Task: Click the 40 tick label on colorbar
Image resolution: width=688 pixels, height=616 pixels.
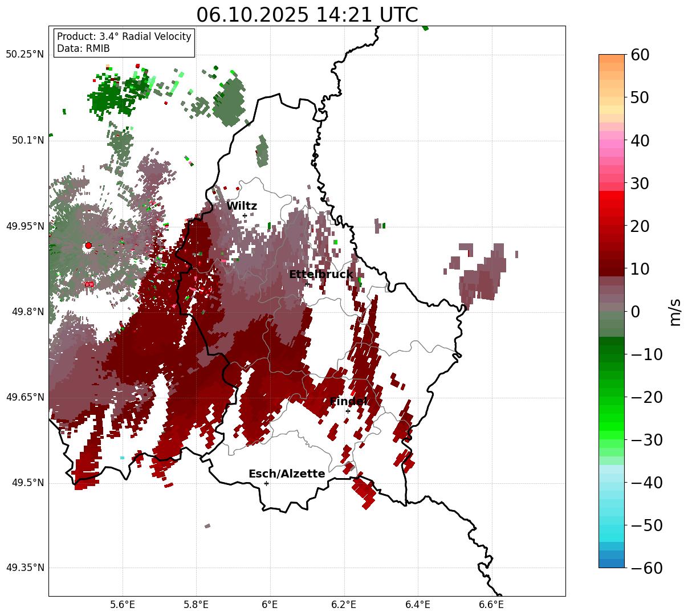Action: (640, 140)
